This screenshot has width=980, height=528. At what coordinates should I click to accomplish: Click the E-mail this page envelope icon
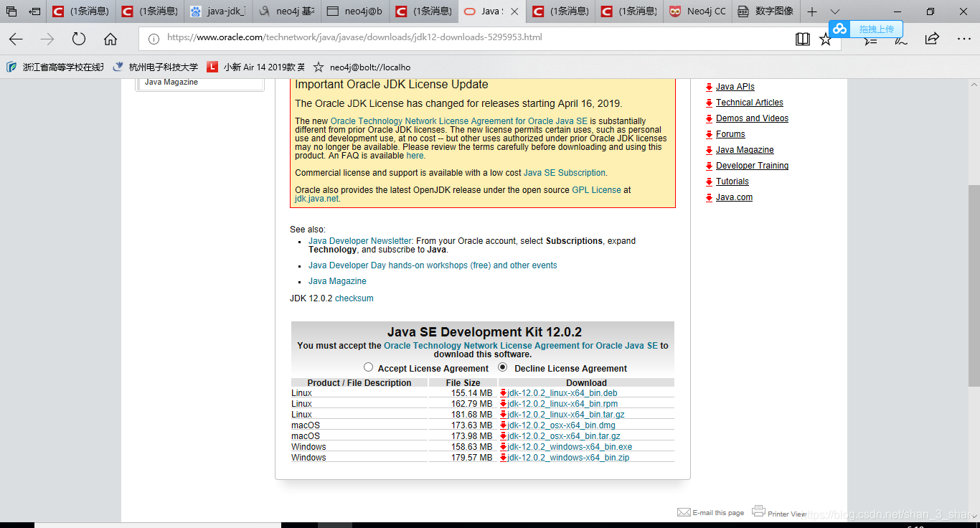pos(684,512)
